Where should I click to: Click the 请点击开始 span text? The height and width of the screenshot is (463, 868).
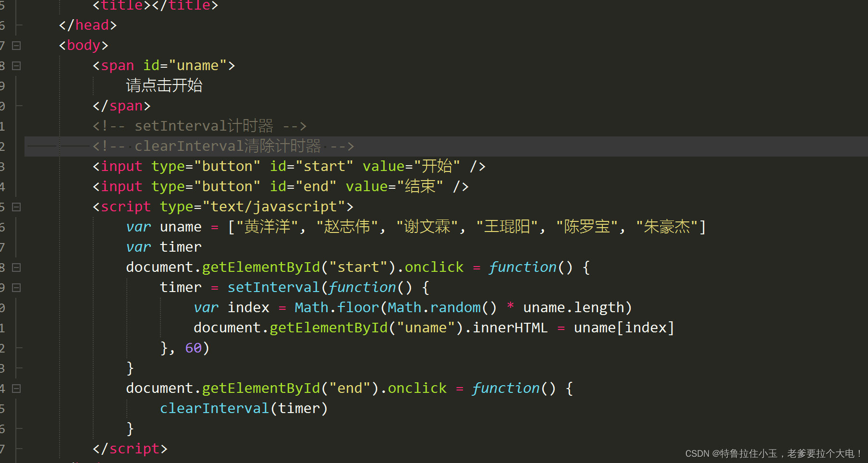click(164, 85)
